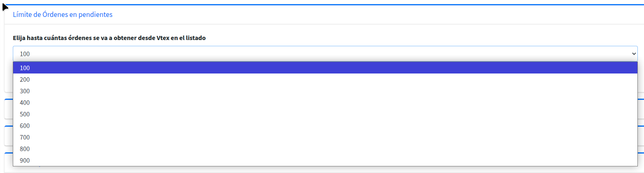The width and height of the screenshot is (644, 173).
Task: Pick 700 as the order limit
Action: [25, 137]
